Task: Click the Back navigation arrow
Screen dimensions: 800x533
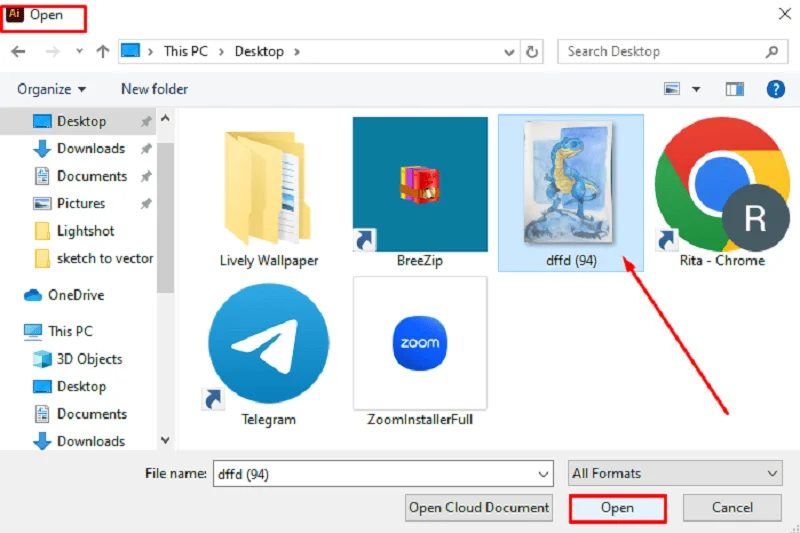Action: point(18,52)
